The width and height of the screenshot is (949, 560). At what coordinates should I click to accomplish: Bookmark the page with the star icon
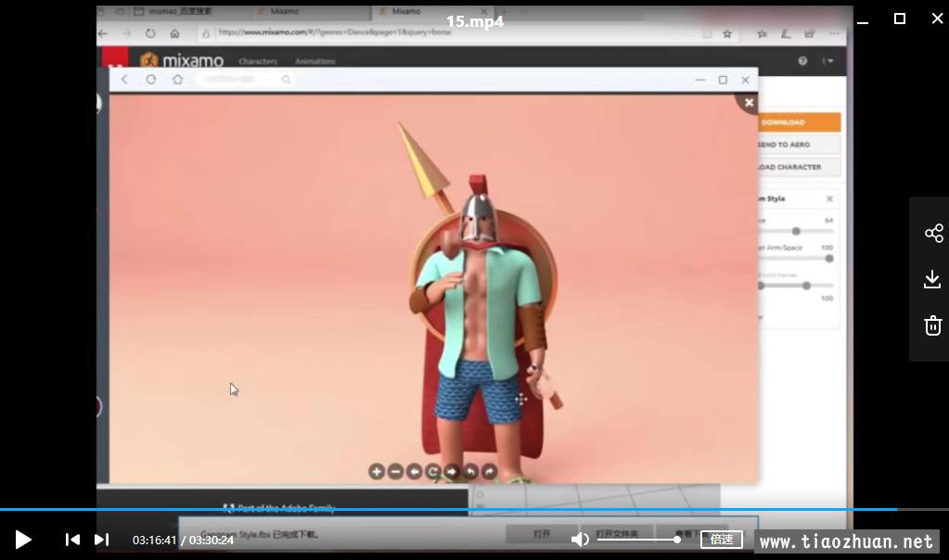click(x=727, y=34)
